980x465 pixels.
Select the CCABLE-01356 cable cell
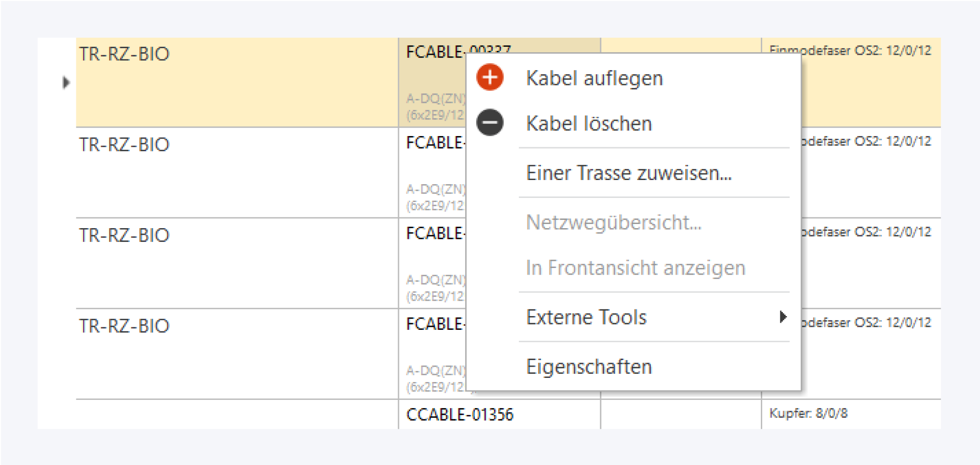[460, 414]
